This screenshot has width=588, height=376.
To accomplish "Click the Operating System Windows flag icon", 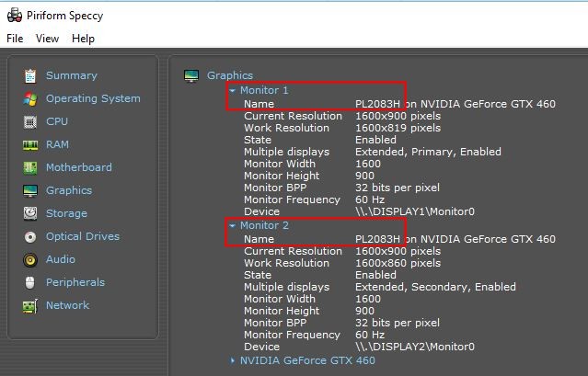I will coord(30,99).
